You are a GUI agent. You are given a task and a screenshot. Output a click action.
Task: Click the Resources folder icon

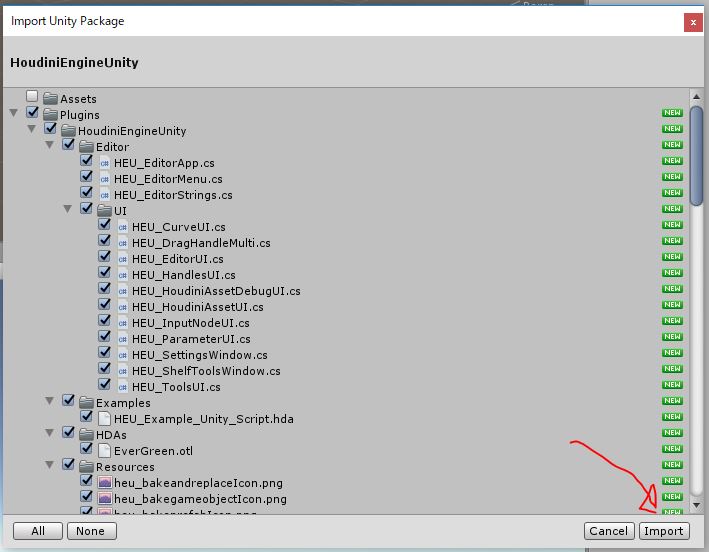(86, 467)
